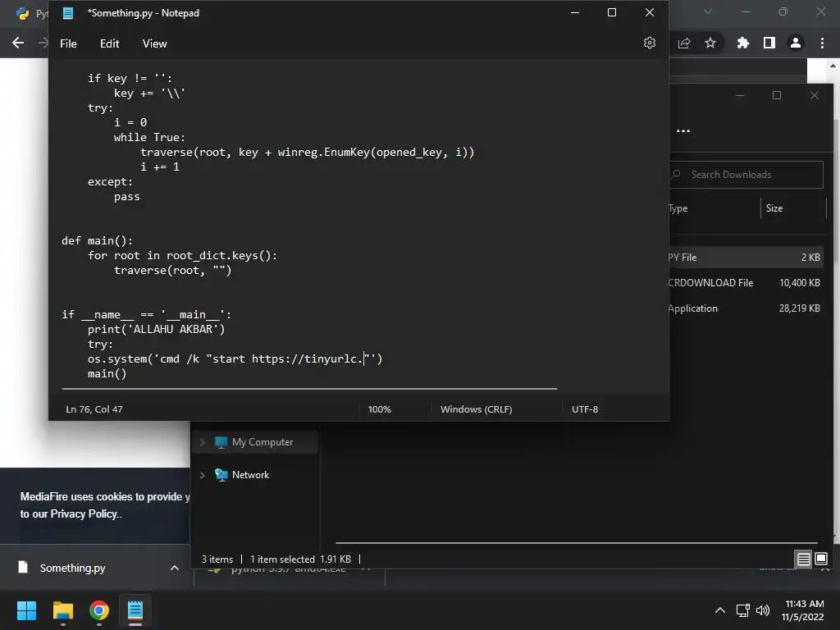840x630 pixels.
Task: Open Chrome three-dot menu
Action: click(x=822, y=43)
